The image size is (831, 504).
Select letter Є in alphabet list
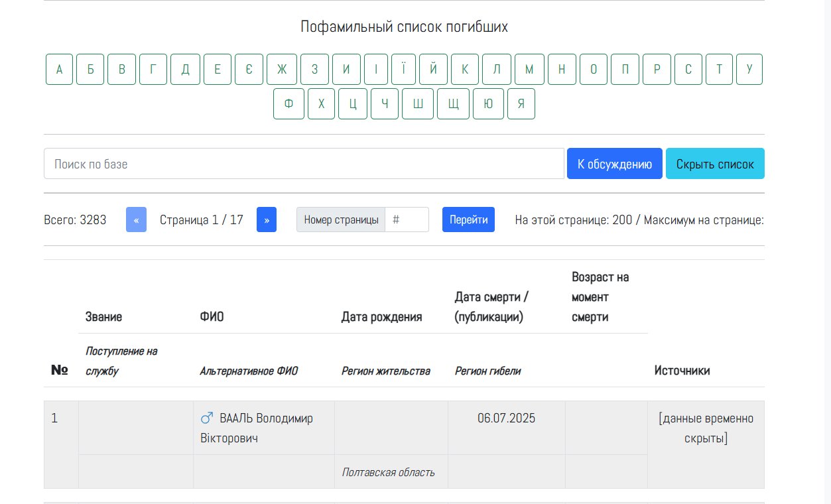click(x=249, y=70)
